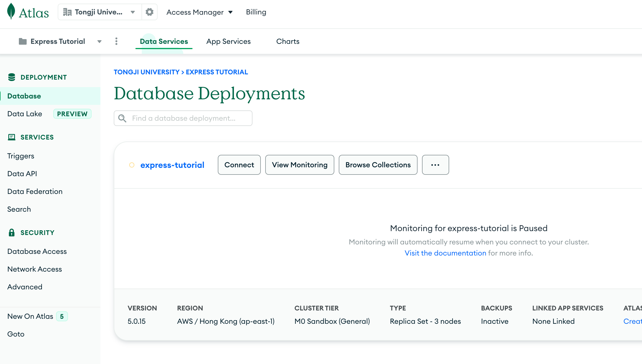Click the Express Tutorial folder icon
Screen dimensions: 642x364
tap(23, 41)
